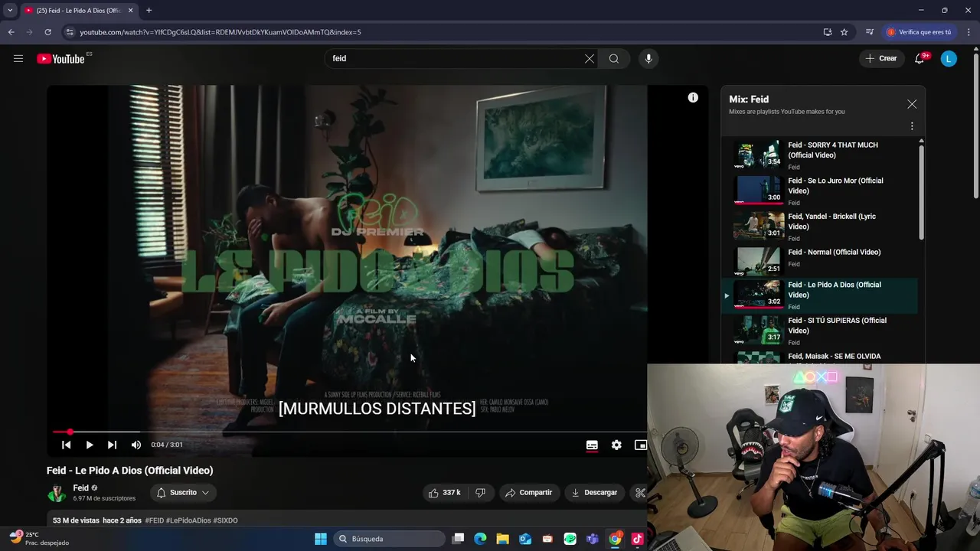This screenshot has height=551, width=980.
Task: Open Feid channel avatar
Action: click(57, 493)
